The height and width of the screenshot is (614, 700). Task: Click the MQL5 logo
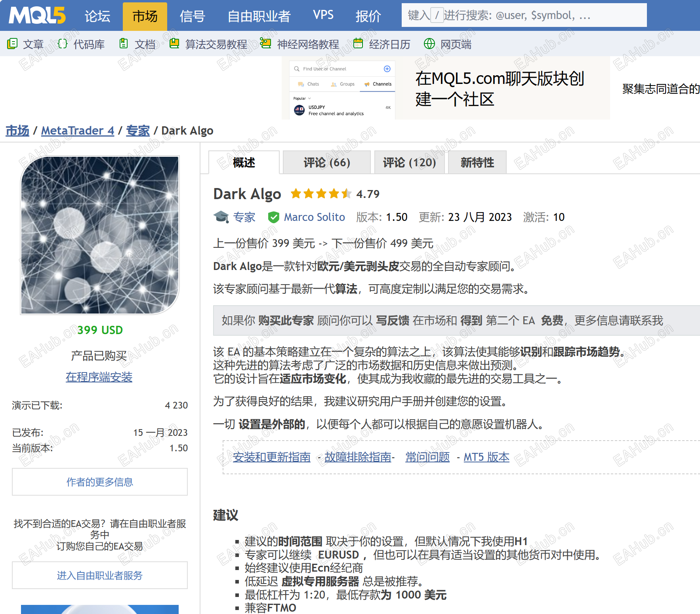(37, 16)
